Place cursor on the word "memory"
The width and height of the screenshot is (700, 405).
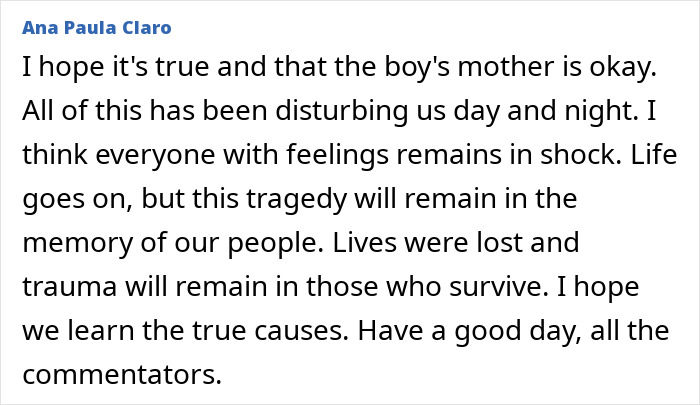pyautogui.click(x=78, y=242)
